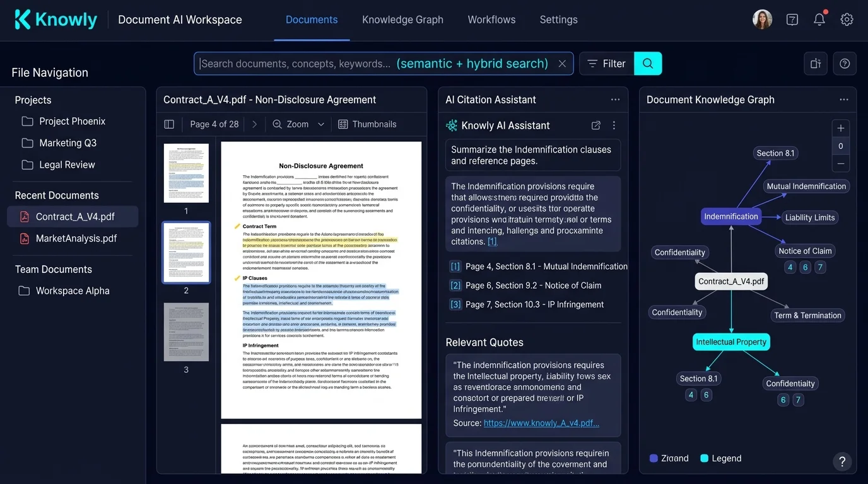
Task: Open Knowly AI Assistant vertical dots menu
Action: point(614,125)
